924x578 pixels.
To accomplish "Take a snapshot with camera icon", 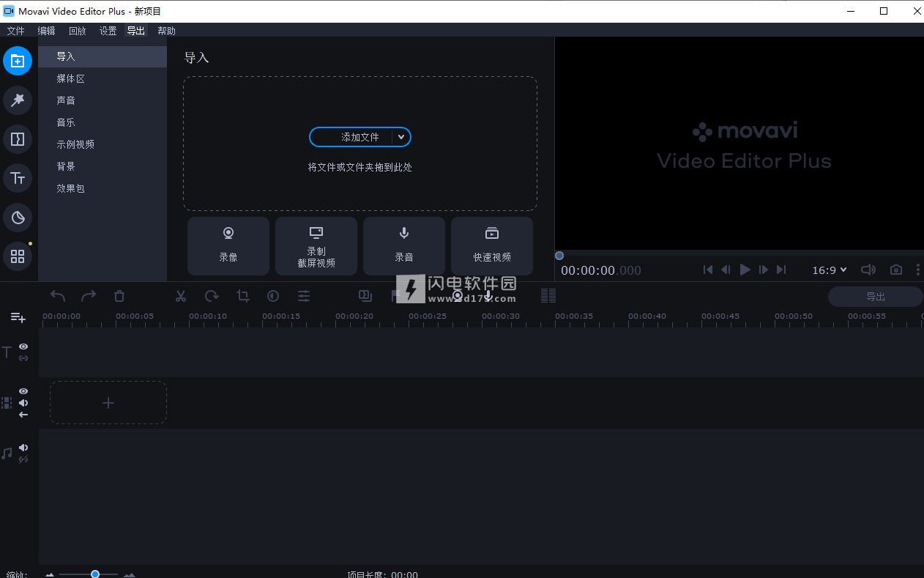I will tap(896, 270).
